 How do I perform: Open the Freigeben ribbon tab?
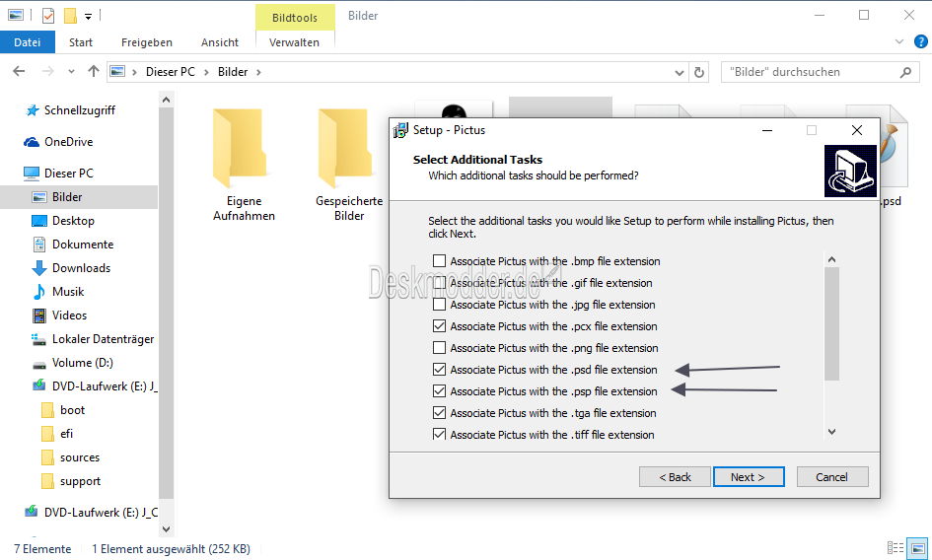tap(147, 42)
